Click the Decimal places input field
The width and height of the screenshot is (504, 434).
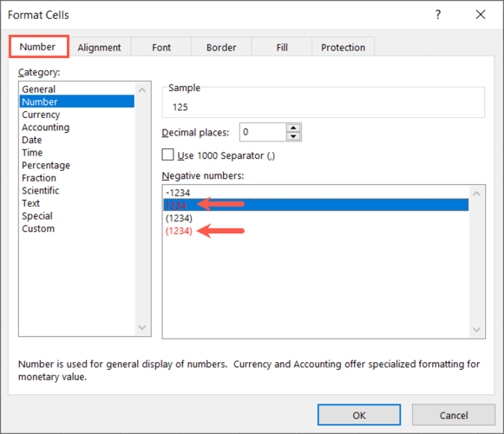(263, 132)
